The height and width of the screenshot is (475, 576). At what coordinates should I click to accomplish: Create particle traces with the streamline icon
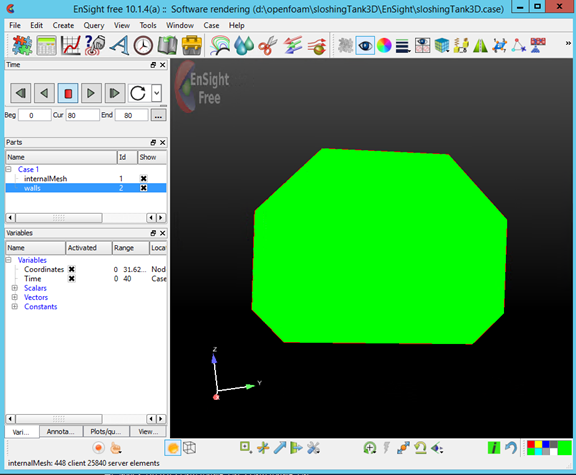click(317, 46)
